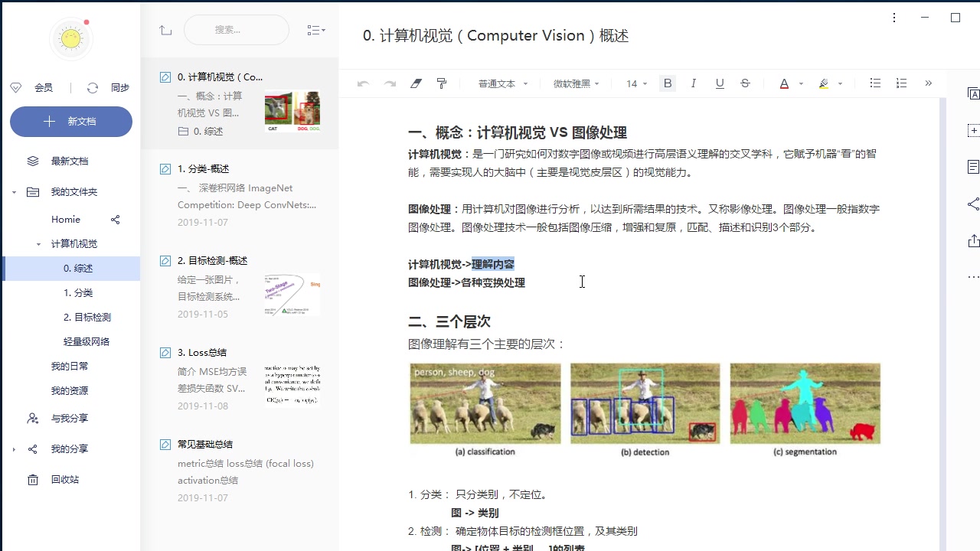Click the 搜索 search field
This screenshot has width=980, height=551.
click(237, 30)
